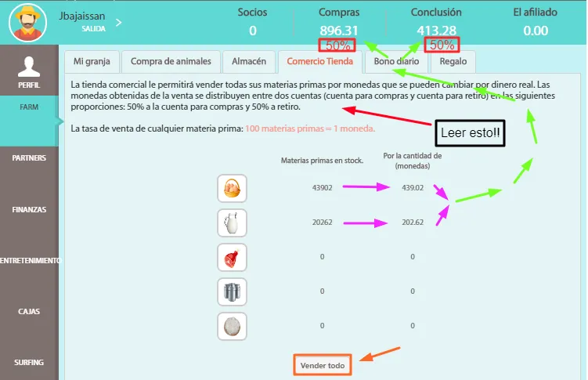Go to the Almacén tab
Image resolution: width=588 pixels, height=380 pixels.
(x=249, y=62)
